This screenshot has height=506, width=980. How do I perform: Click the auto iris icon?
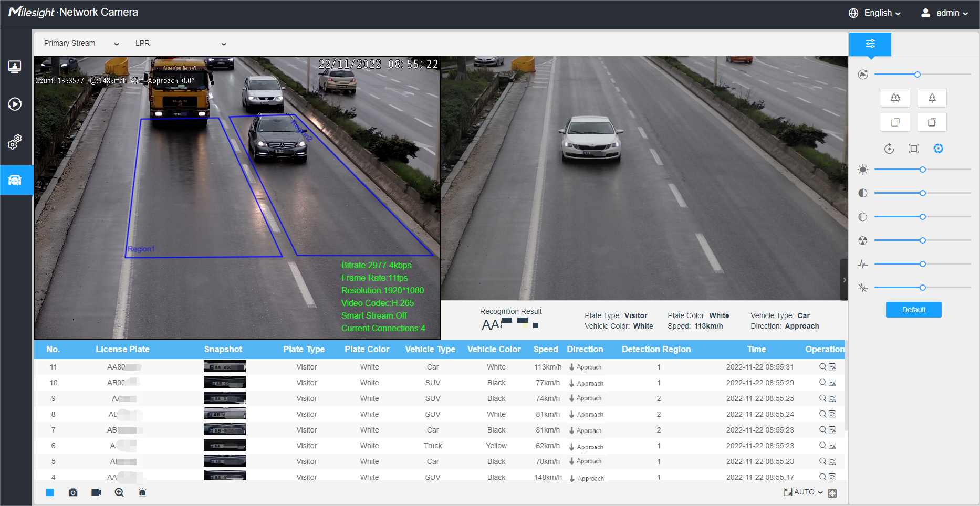pos(938,149)
